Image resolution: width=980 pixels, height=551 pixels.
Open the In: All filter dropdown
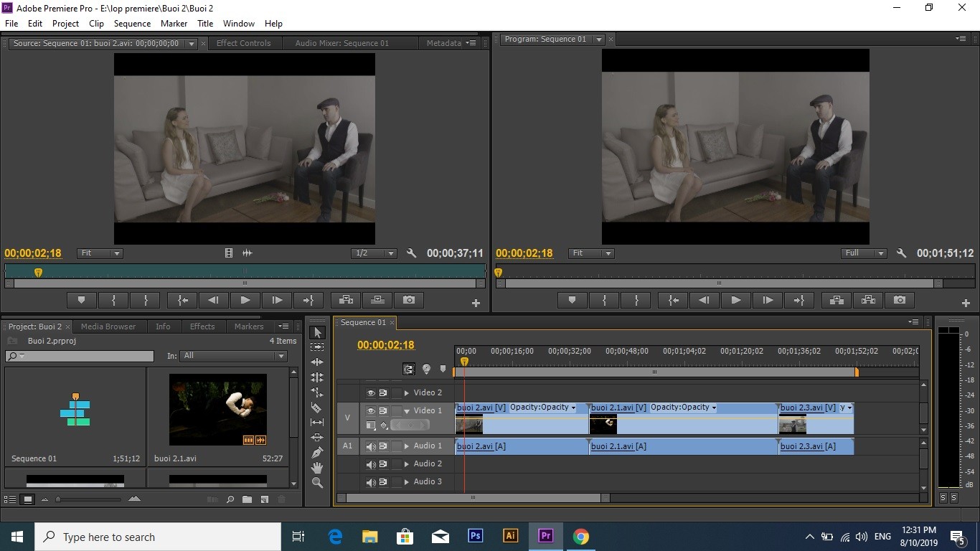coord(234,356)
